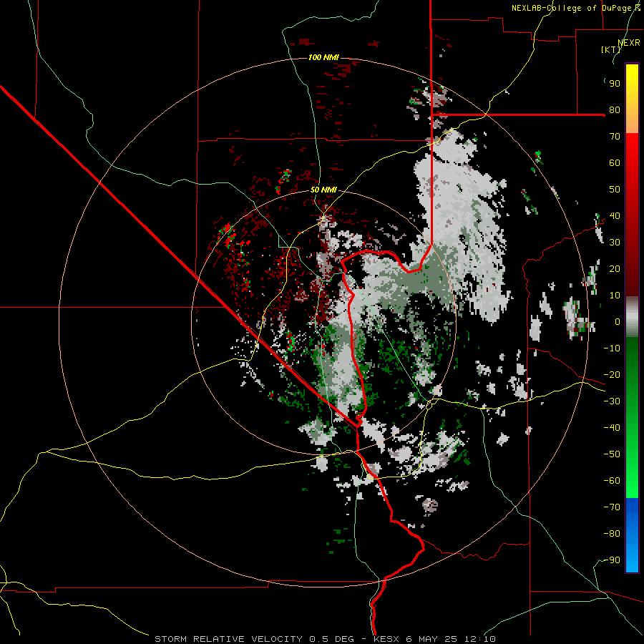Click the -90 scale label
Screen dimensions: 644x644
[x=612, y=560]
